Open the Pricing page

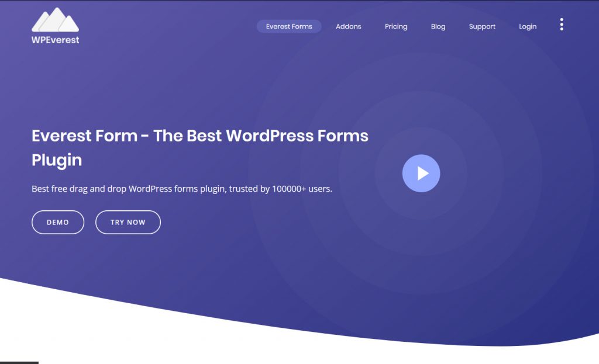coord(396,26)
